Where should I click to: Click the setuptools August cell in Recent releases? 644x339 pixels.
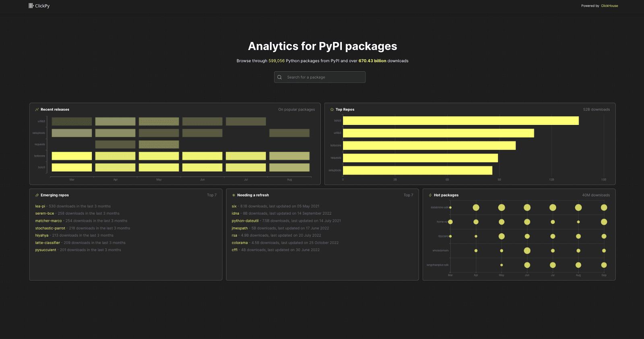click(x=289, y=133)
